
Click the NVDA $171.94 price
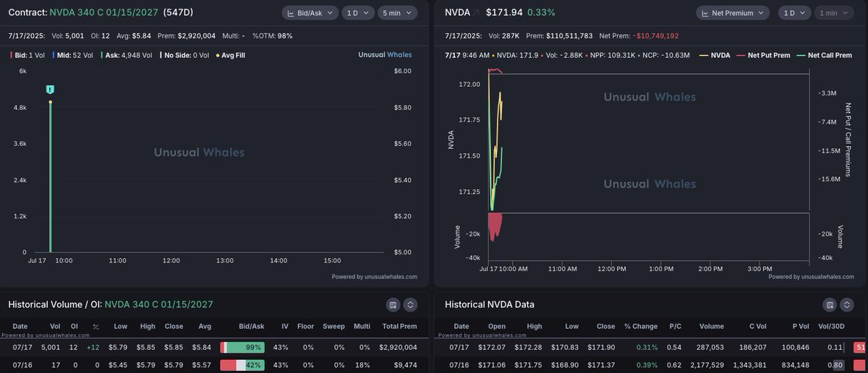503,13
